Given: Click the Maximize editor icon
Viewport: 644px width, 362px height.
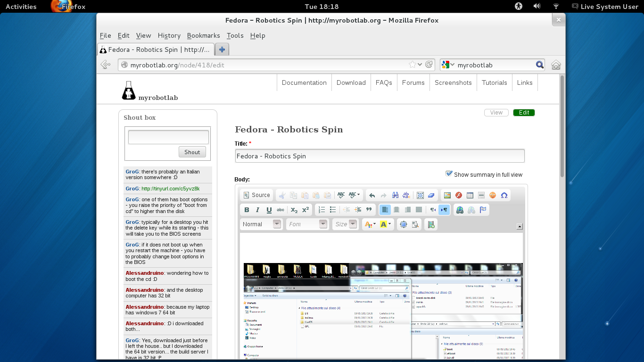Looking at the screenshot, I should (404, 224).
